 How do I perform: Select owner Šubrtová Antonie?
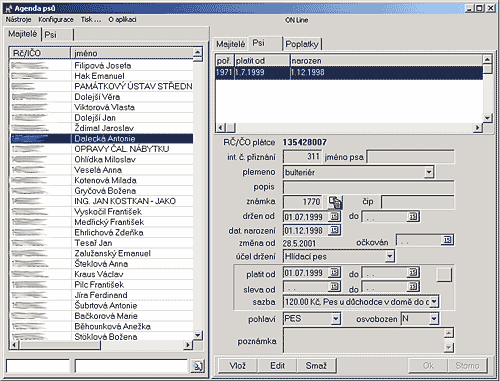[x=102, y=305]
